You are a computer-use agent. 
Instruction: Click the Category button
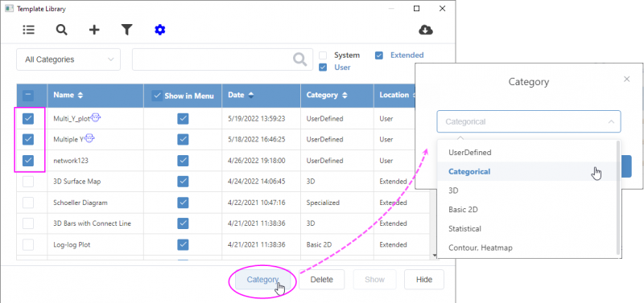(263, 280)
